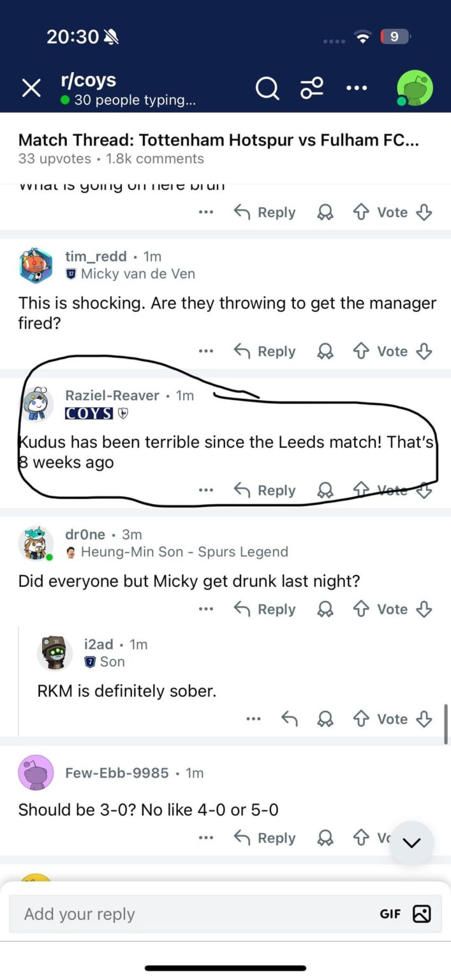Viewport: 451px width, 980px height.
Task: Open search within r/coys
Action: pyautogui.click(x=267, y=88)
